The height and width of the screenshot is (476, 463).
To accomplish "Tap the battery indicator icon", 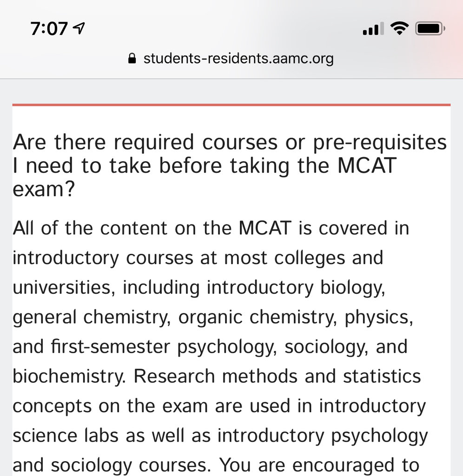I will point(430,29).
